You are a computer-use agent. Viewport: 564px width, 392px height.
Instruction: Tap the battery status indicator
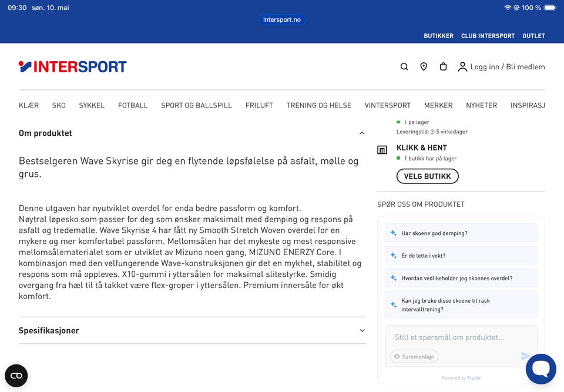point(550,8)
